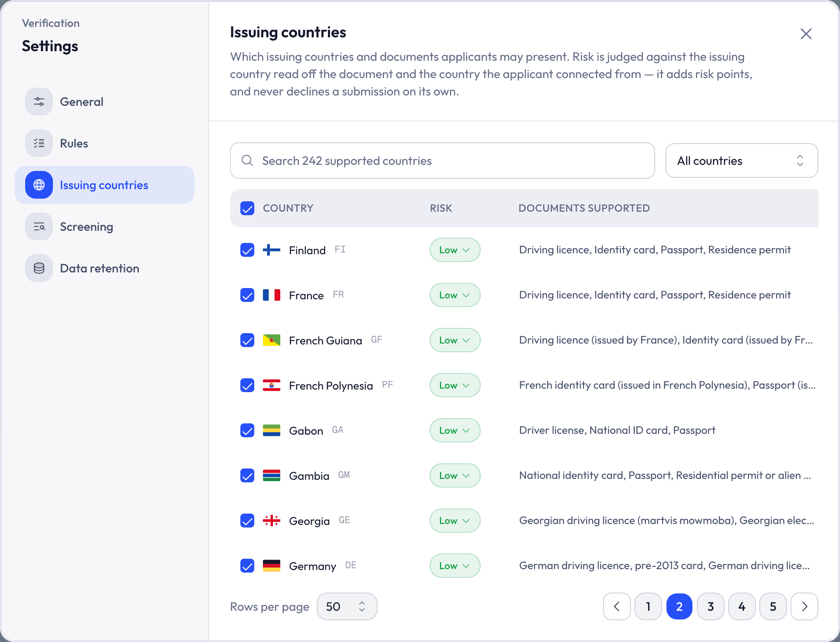Click the search magnifier icon
Image resolution: width=840 pixels, height=642 pixels.
[247, 160]
